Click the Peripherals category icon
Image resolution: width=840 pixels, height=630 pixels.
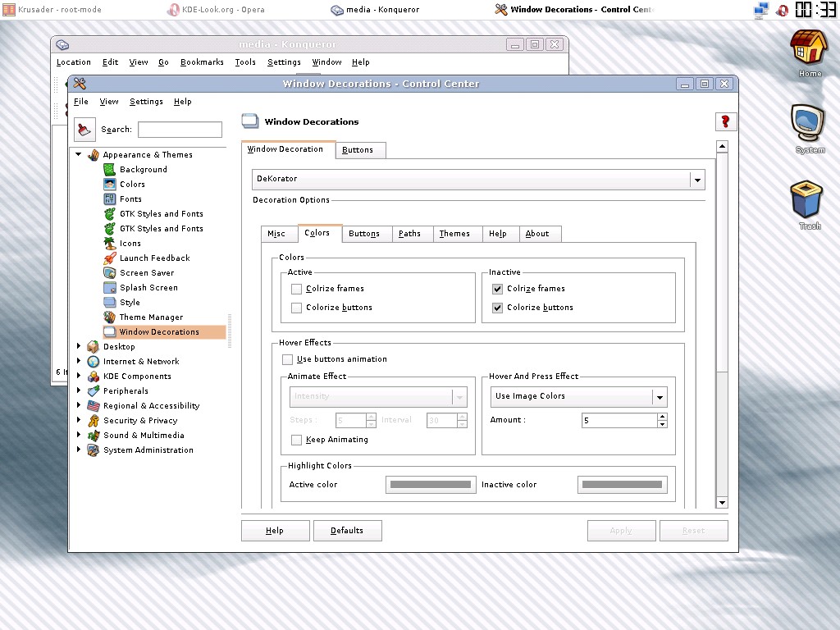(x=94, y=391)
